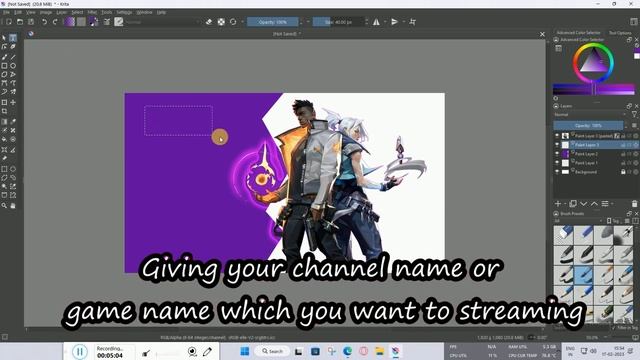Select the Calligraphy tool
640x360 pixels.
pos(13,47)
